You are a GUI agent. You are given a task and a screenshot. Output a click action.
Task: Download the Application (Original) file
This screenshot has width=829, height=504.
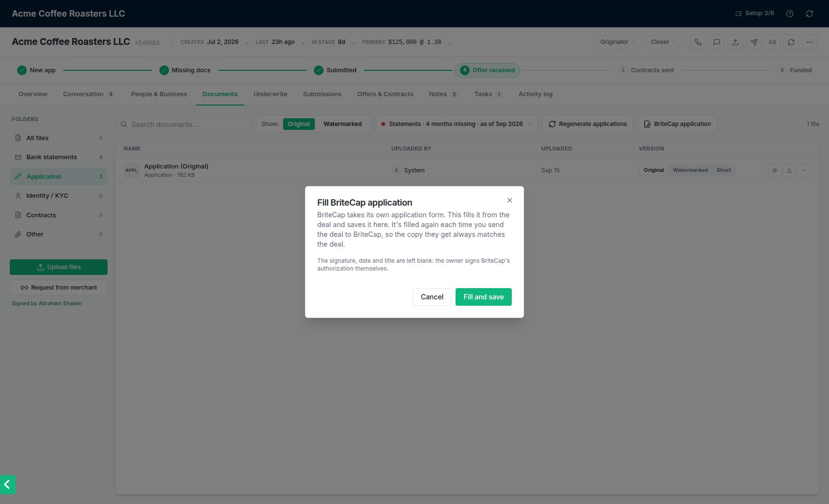789,170
